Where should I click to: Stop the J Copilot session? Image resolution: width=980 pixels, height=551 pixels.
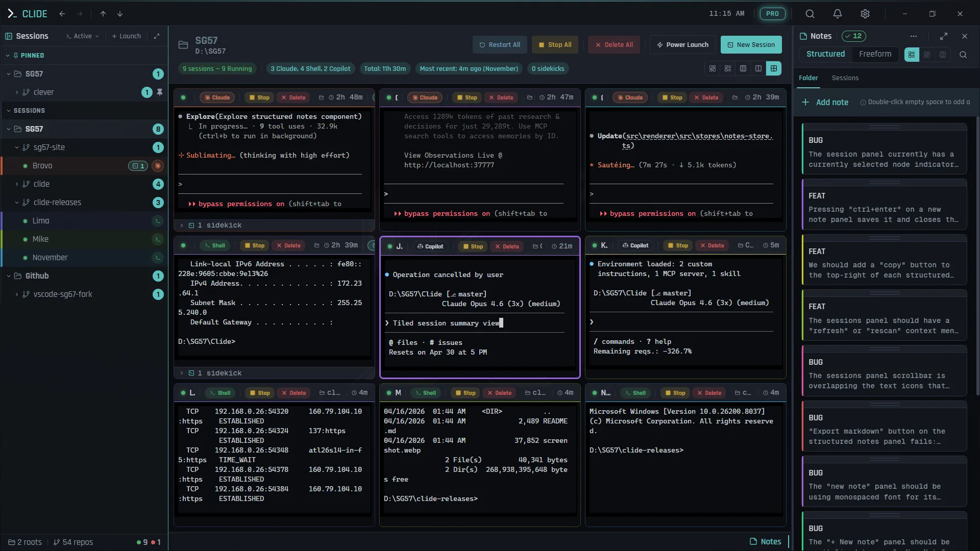coord(472,246)
